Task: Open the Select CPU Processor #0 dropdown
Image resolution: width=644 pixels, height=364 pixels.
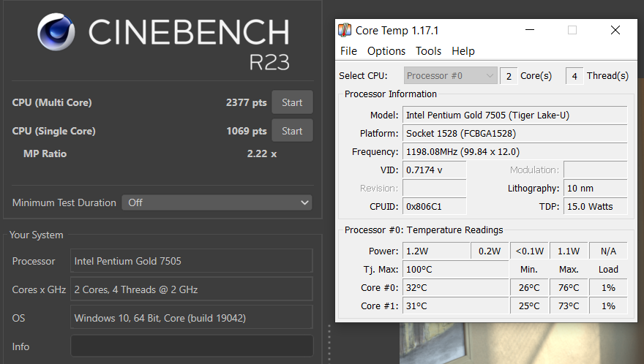Action: pyautogui.click(x=450, y=75)
